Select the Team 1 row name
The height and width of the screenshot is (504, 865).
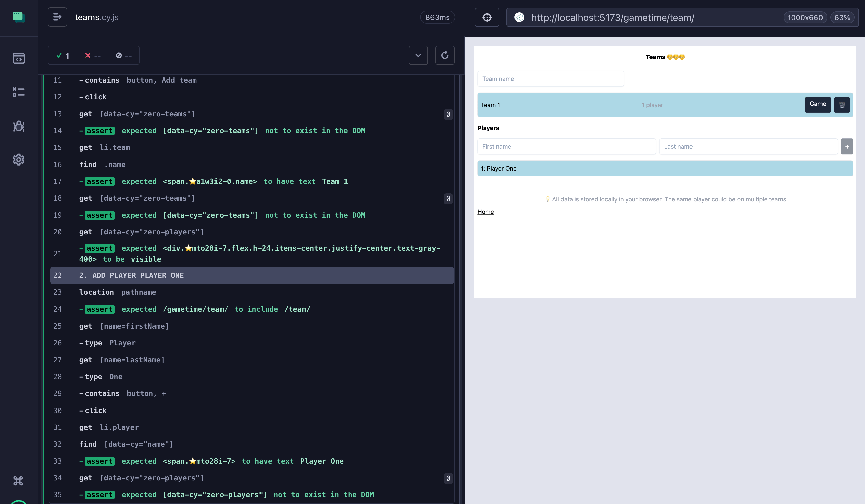[x=490, y=105]
